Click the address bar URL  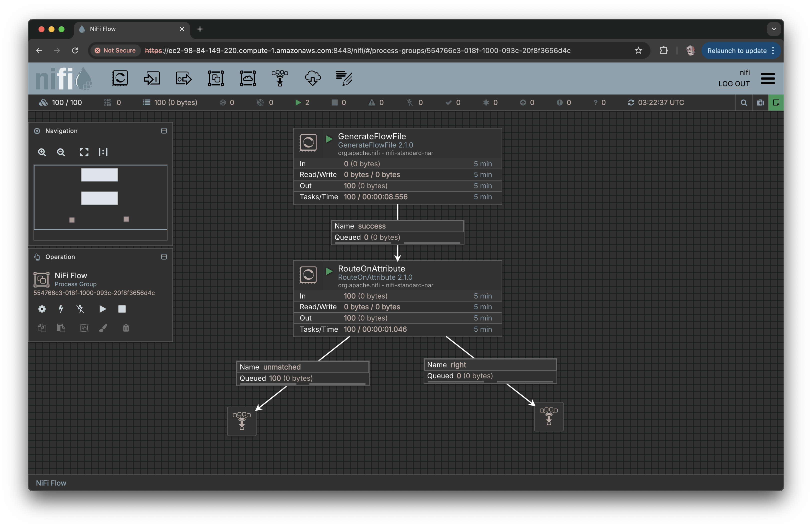point(358,50)
